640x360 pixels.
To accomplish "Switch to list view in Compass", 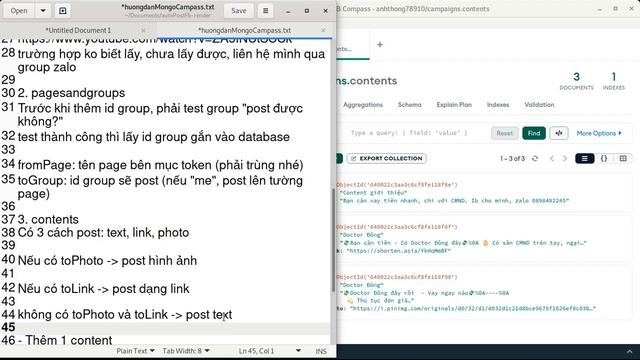I will tap(584, 158).
